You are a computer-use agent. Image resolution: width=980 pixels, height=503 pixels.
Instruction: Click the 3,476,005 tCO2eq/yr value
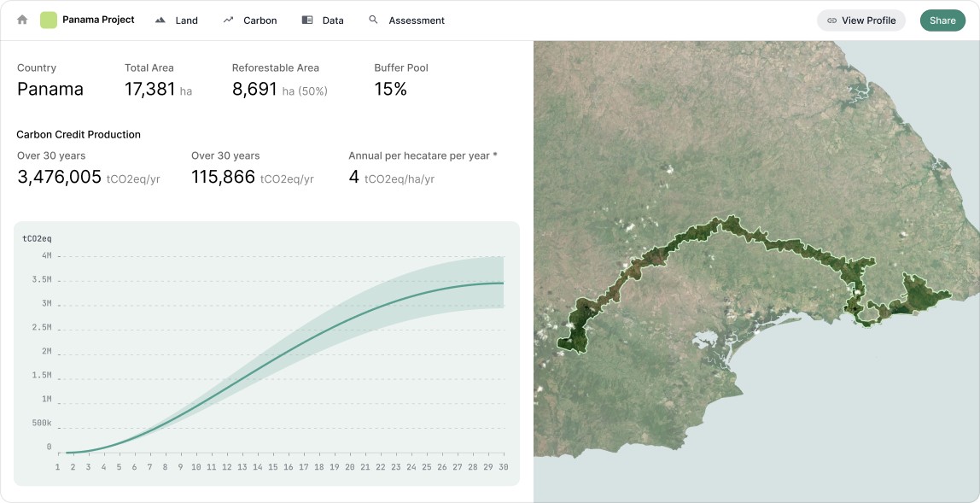[x=88, y=178]
